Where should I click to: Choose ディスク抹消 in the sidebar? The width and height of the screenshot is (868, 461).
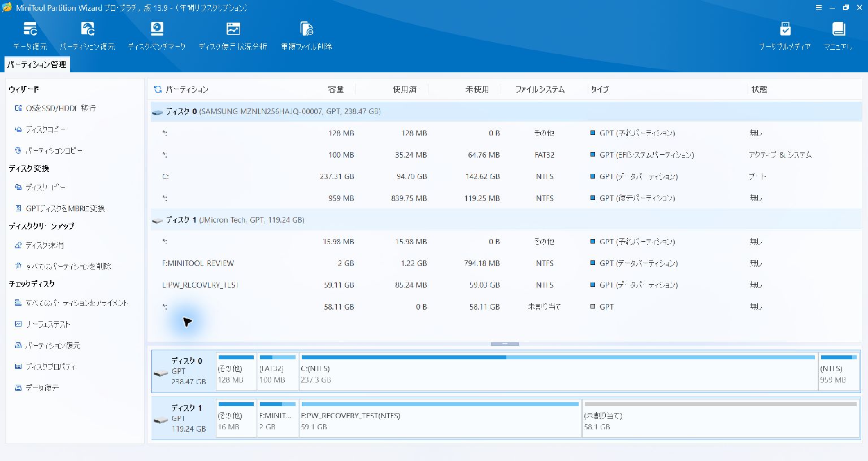tap(40, 245)
